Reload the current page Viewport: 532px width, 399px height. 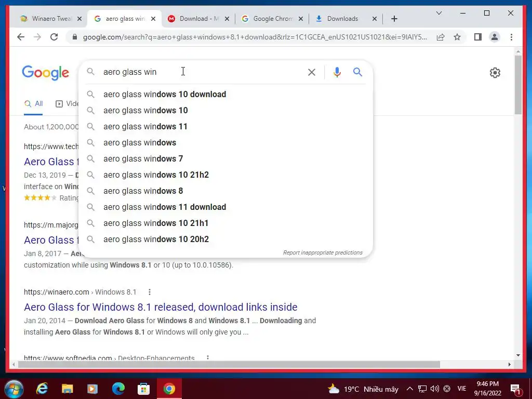point(54,37)
